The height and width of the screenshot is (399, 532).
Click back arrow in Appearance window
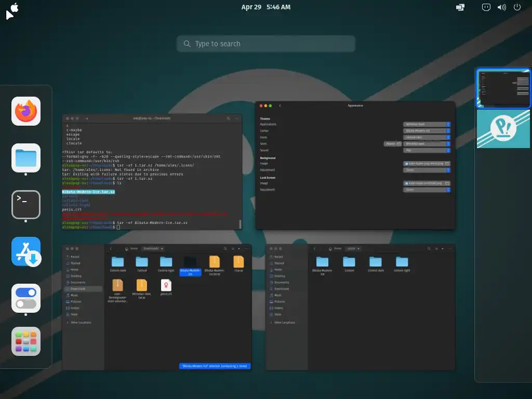pyautogui.click(x=280, y=105)
